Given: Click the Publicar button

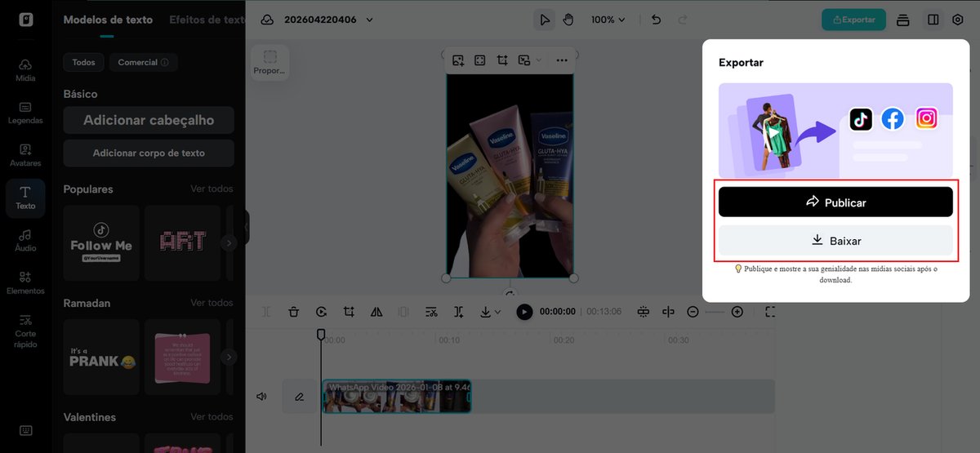Looking at the screenshot, I should (835, 202).
